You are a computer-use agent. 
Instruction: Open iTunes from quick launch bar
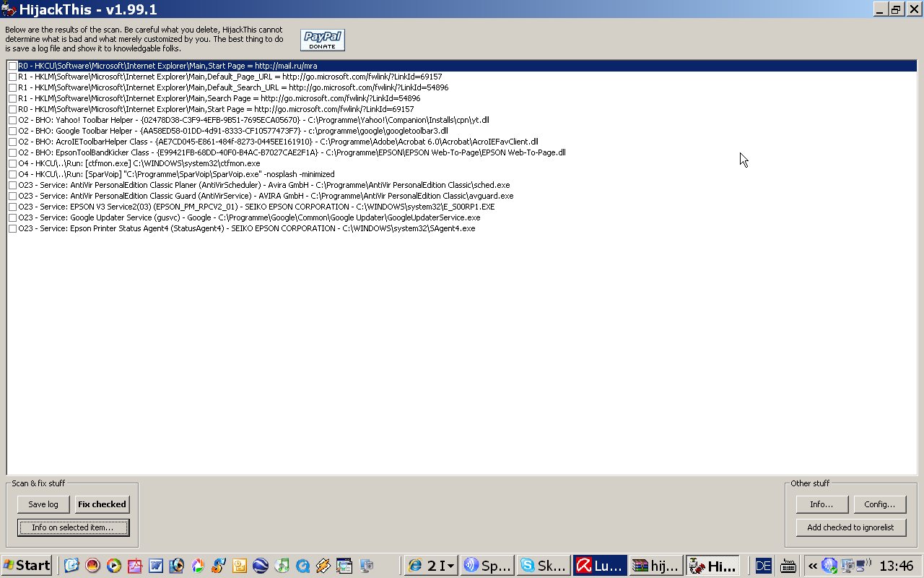(282, 566)
